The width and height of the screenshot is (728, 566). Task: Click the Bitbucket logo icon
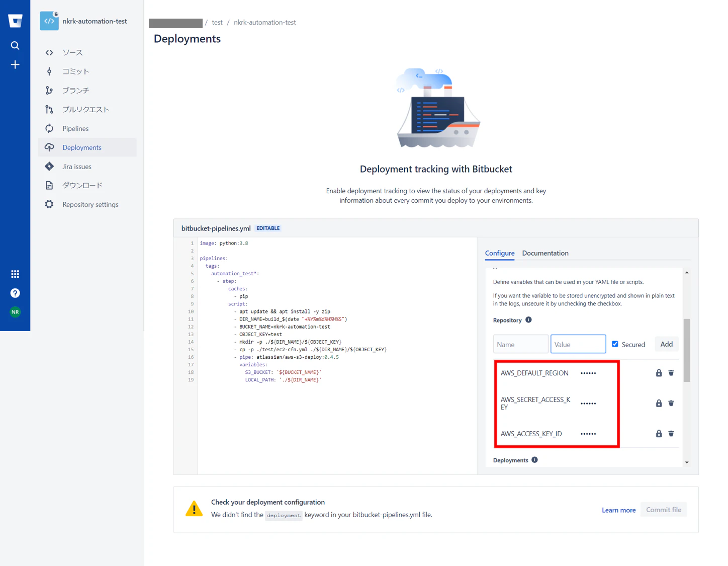point(15,21)
